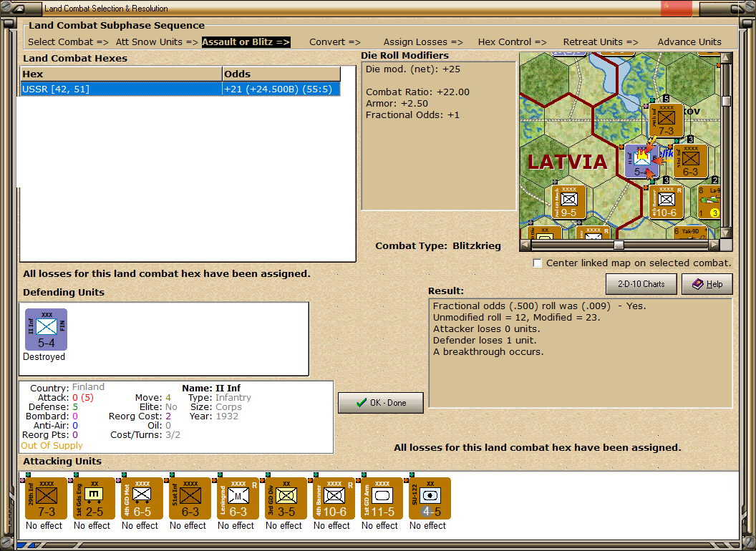The width and height of the screenshot is (756, 551).
Task: Click the Hex column header
Action: (121, 74)
